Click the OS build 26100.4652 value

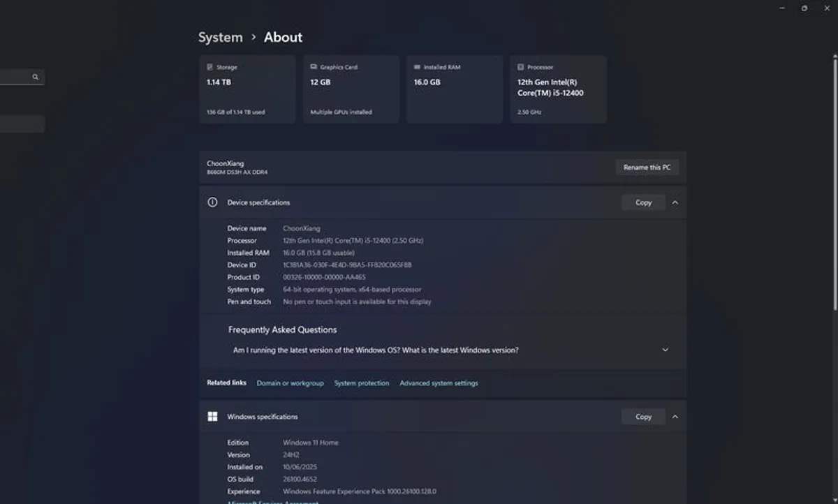pyautogui.click(x=300, y=480)
